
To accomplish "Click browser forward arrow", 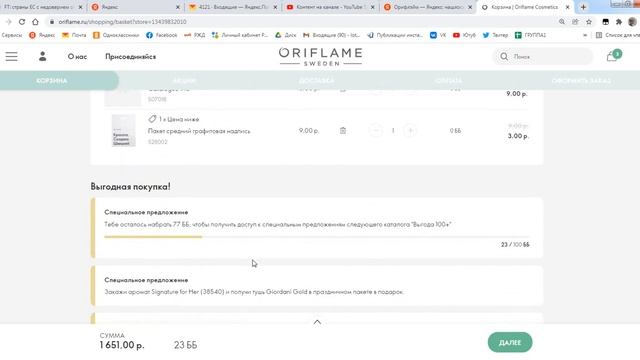I will pyautogui.click(x=9, y=22).
